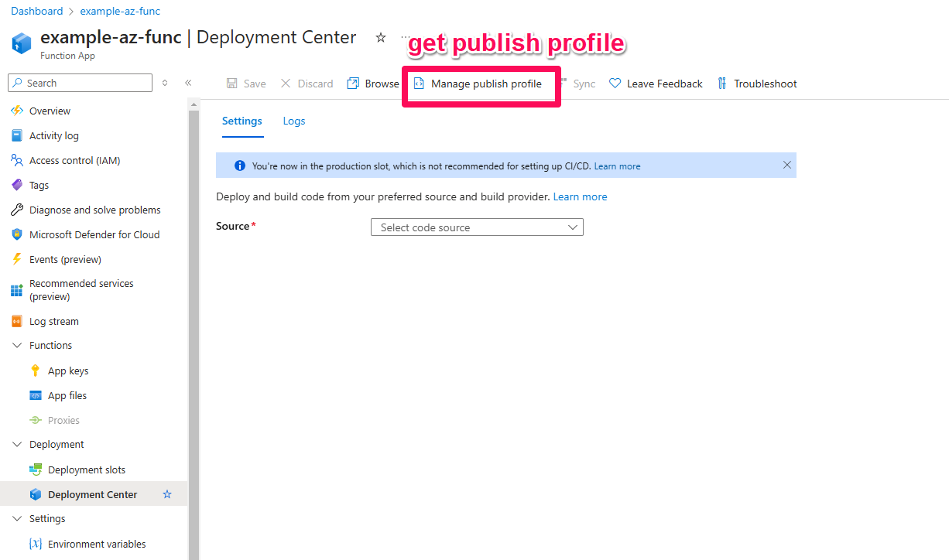Click the App keys key icon
The height and width of the screenshot is (560, 949).
36,370
